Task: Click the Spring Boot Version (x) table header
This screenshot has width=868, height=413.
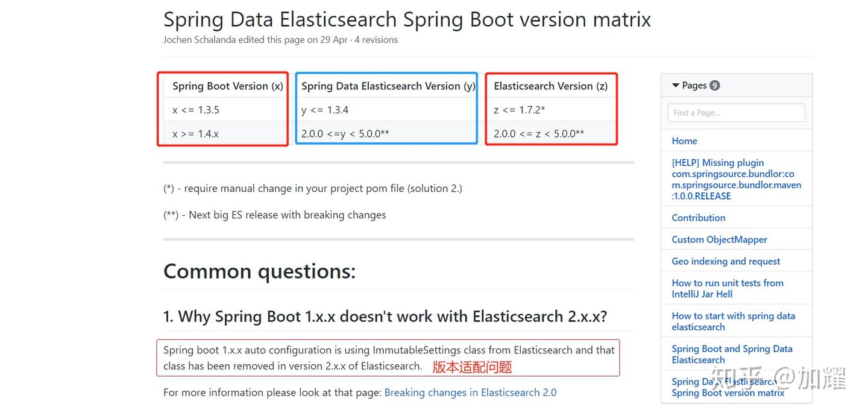Action: click(x=227, y=86)
